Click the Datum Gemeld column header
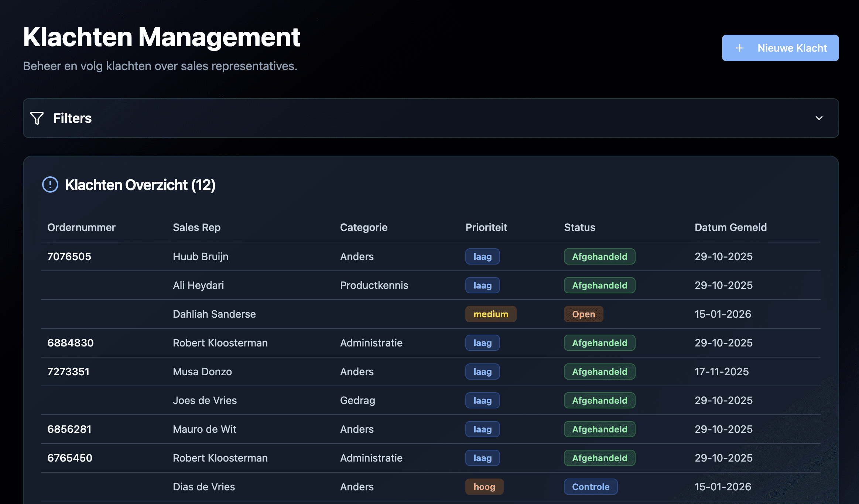 tap(730, 227)
